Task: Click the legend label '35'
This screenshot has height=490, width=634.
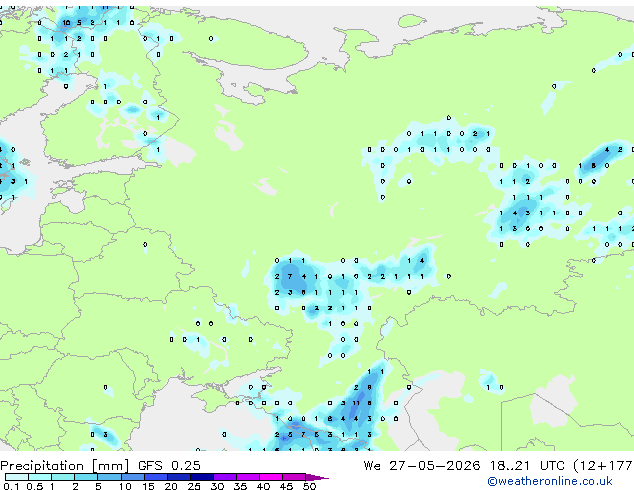Action: click(x=240, y=486)
